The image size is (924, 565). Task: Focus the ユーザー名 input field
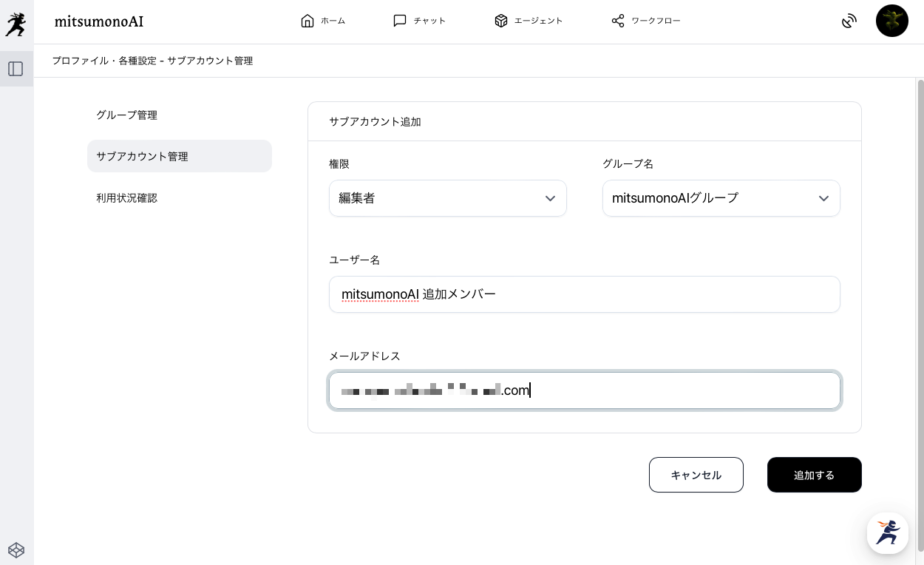584,294
